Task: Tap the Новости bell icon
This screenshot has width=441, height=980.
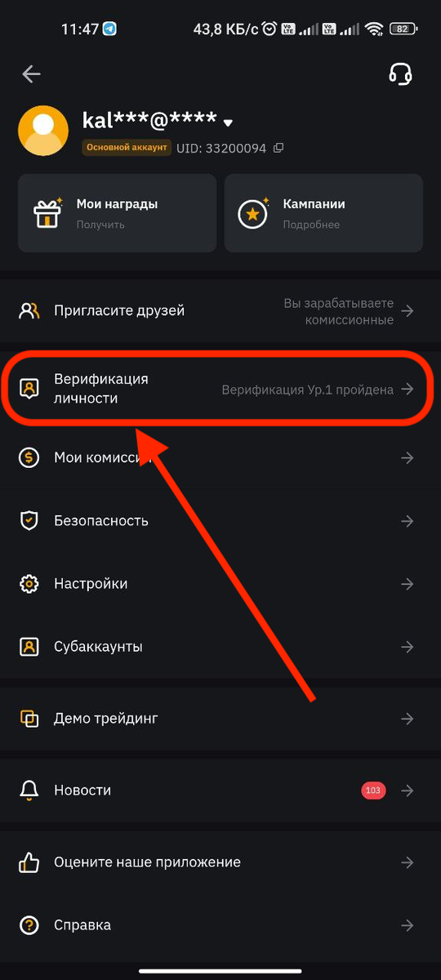Action: [x=29, y=791]
